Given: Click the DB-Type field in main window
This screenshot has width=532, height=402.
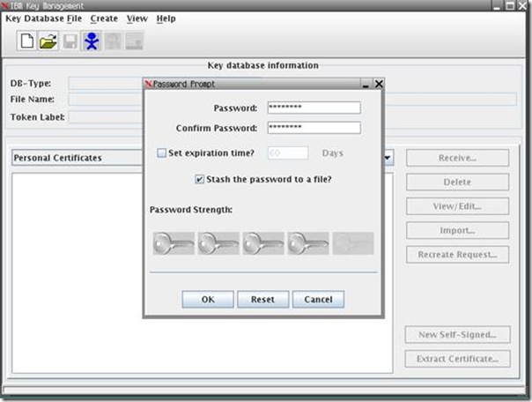Looking at the screenshot, I should (x=105, y=83).
